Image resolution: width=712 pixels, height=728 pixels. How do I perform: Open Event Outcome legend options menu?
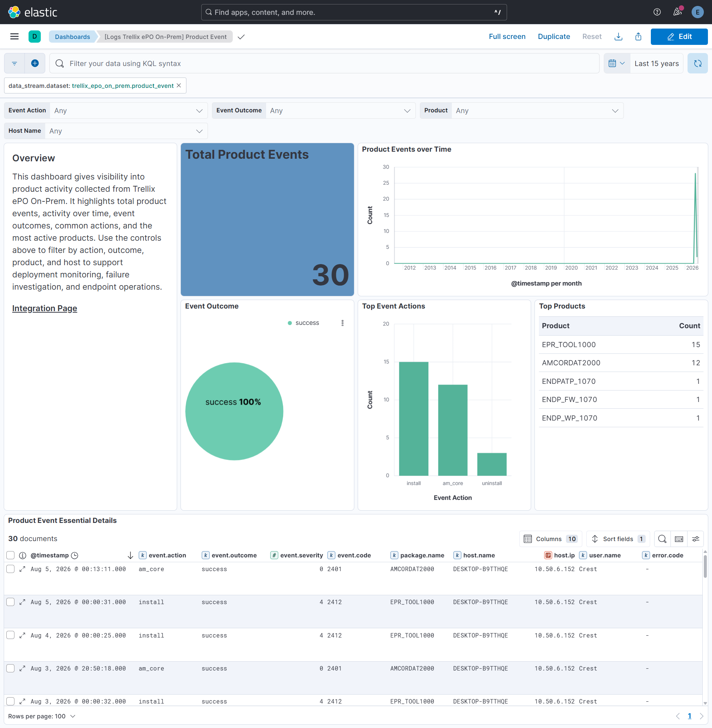[x=342, y=323]
